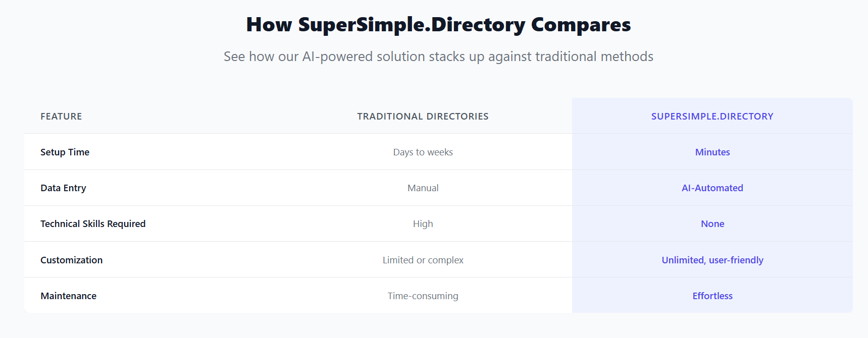Click the 'High' cell
Viewport: 868px width, 338px height.
point(423,224)
